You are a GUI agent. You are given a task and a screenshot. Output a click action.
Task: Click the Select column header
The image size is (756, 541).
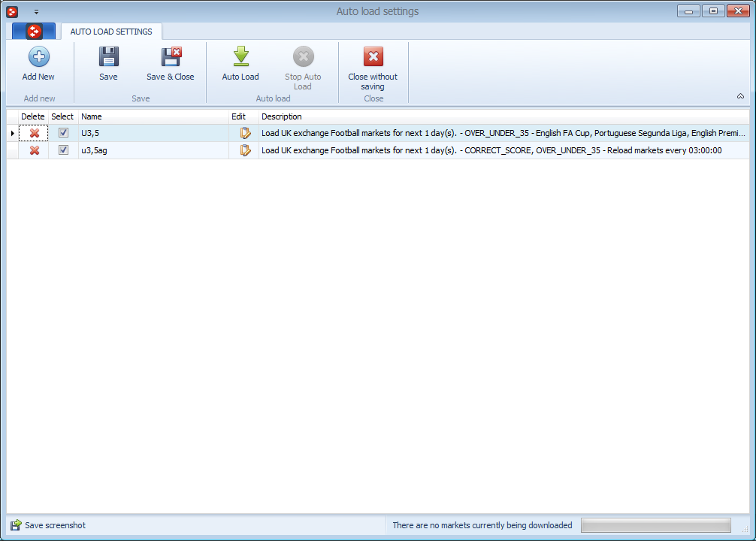pyautogui.click(x=62, y=116)
